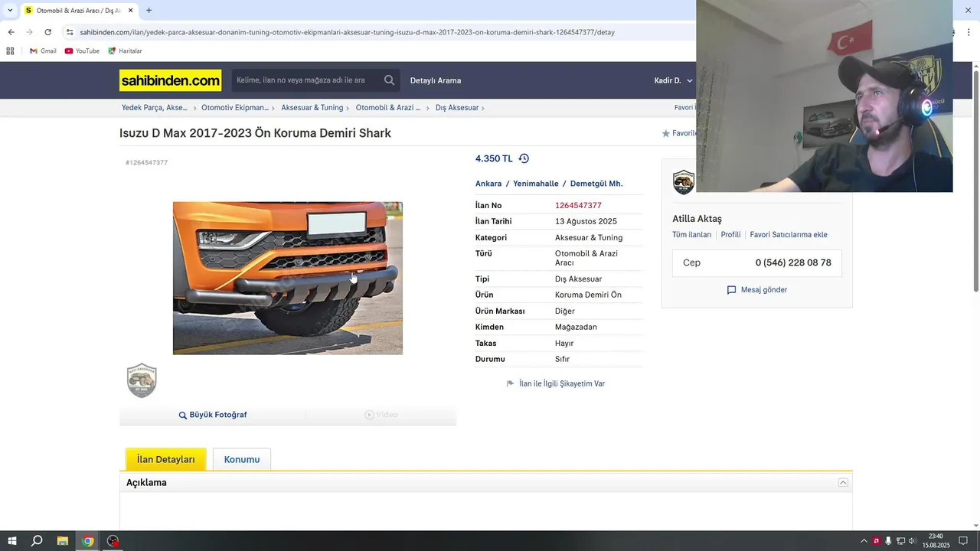The image size is (980, 551).
Task: Click Dış Aksesuar breadcrumb
Action: 457,108
